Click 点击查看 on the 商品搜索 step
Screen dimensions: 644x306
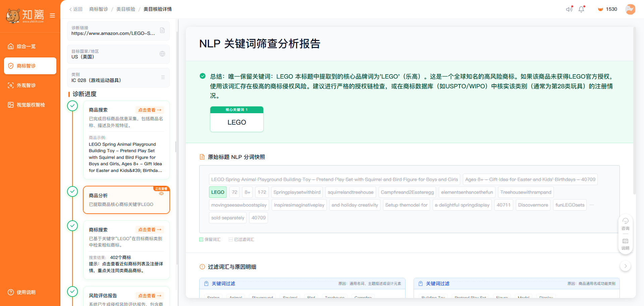pos(150,110)
